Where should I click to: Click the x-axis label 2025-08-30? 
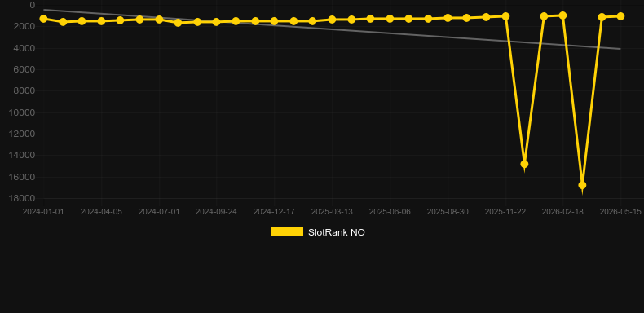(448, 212)
